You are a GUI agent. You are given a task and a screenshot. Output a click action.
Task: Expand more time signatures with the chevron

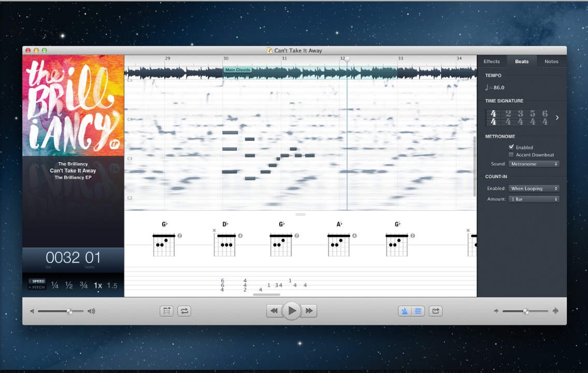(557, 118)
